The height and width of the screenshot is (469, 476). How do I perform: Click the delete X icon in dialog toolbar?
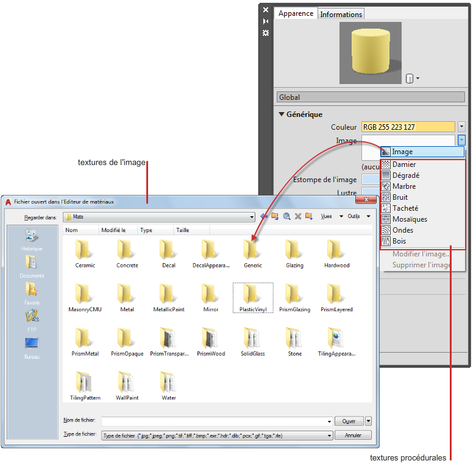click(298, 216)
